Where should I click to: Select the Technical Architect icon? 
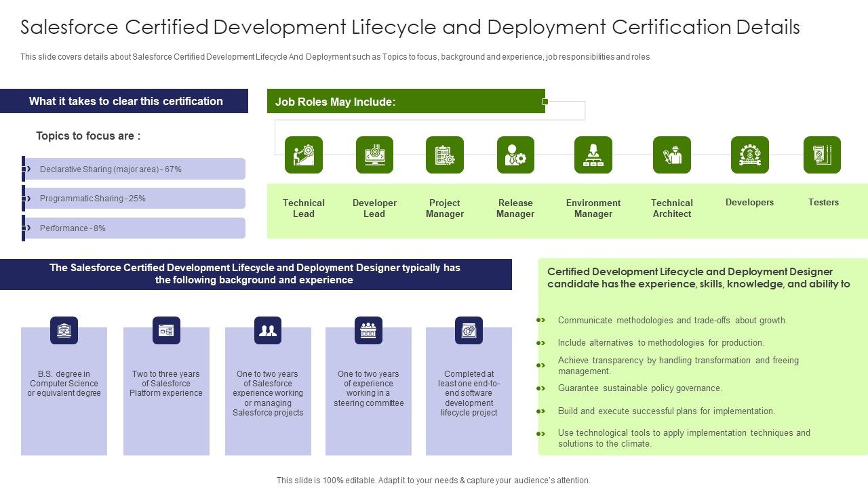(x=672, y=155)
